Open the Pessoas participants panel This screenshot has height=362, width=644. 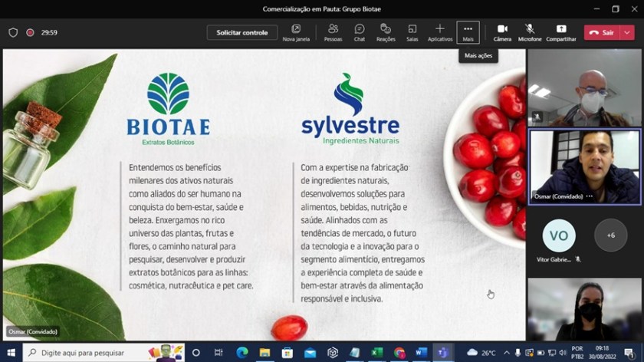click(333, 32)
